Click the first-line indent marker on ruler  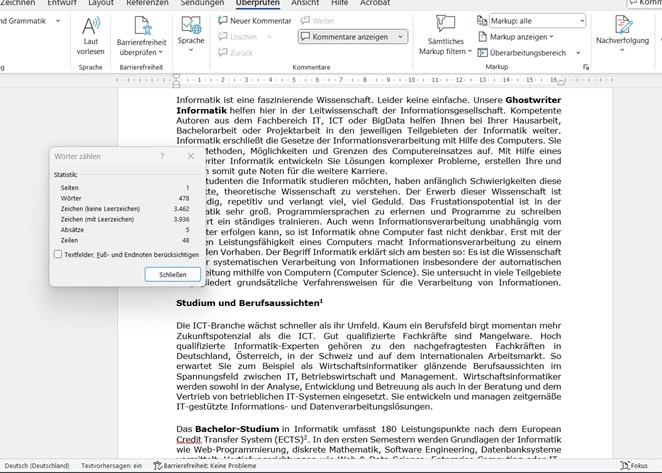click(176, 77)
